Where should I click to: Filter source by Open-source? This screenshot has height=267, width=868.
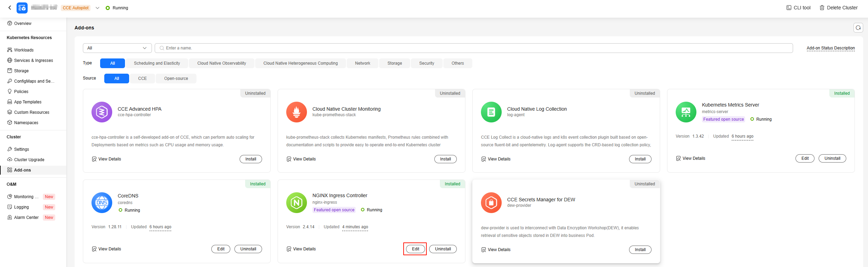pos(176,79)
